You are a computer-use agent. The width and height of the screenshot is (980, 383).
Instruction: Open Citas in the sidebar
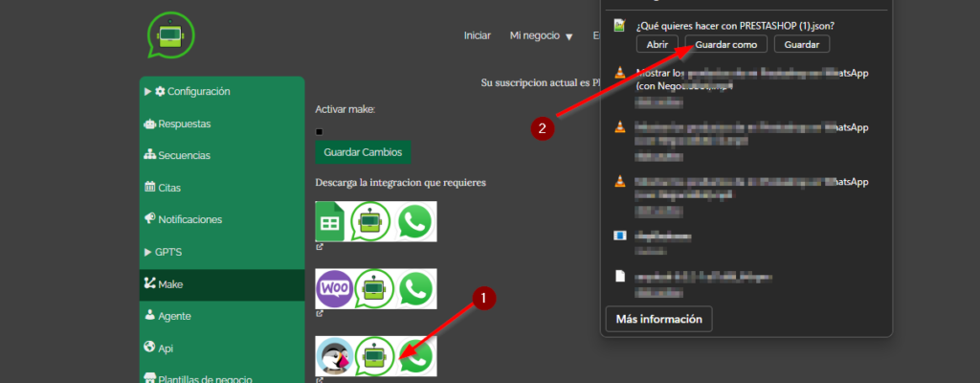point(163,188)
